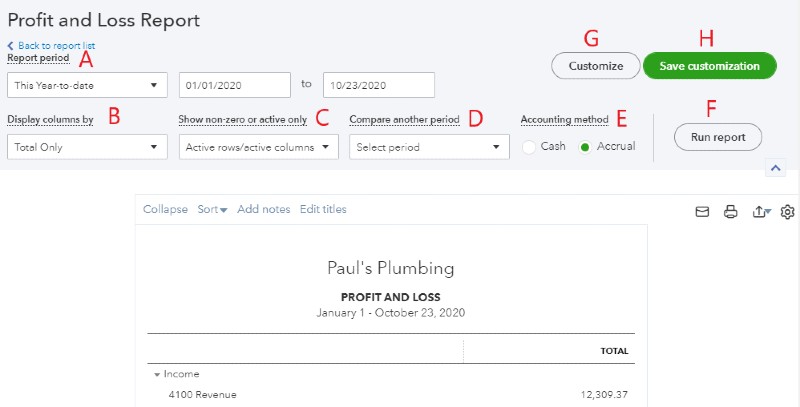Open the Select period comparison dropdown

(429, 147)
